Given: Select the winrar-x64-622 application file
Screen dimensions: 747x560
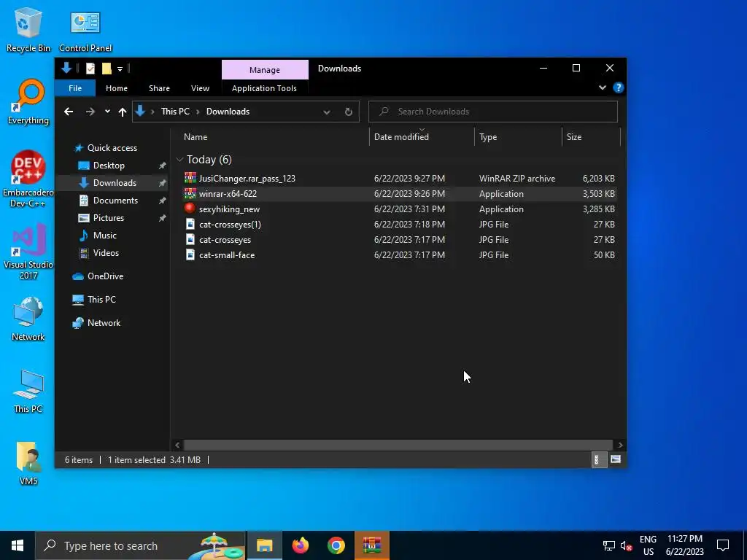Looking at the screenshot, I should pos(399,194).
